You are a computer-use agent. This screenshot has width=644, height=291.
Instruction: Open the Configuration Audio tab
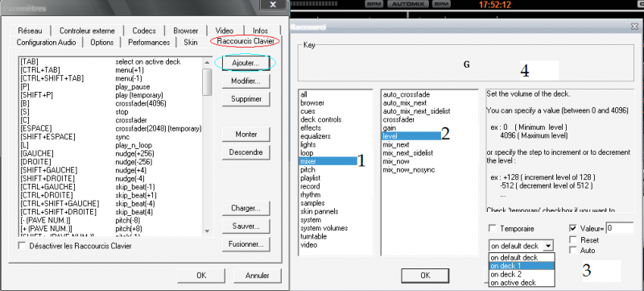[x=46, y=43]
